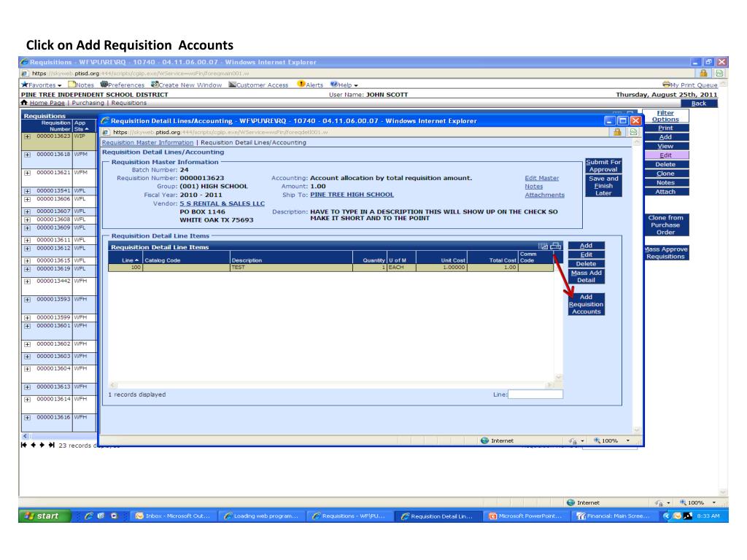Click Purchasing breadcrumb item

pos(88,103)
